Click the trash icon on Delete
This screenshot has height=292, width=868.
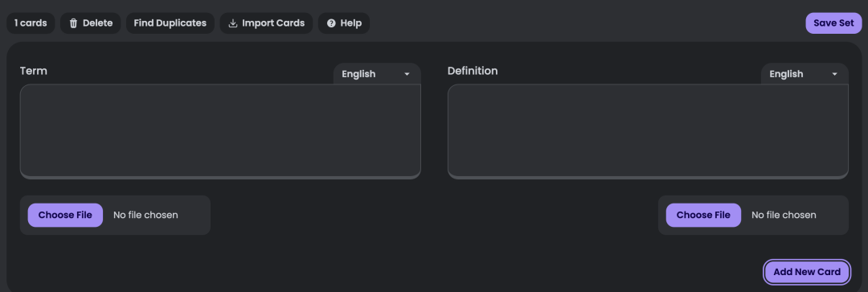[x=74, y=23]
